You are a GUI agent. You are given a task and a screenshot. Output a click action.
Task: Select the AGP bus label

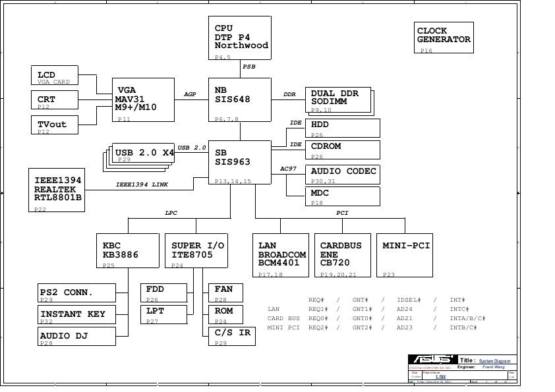(190, 94)
